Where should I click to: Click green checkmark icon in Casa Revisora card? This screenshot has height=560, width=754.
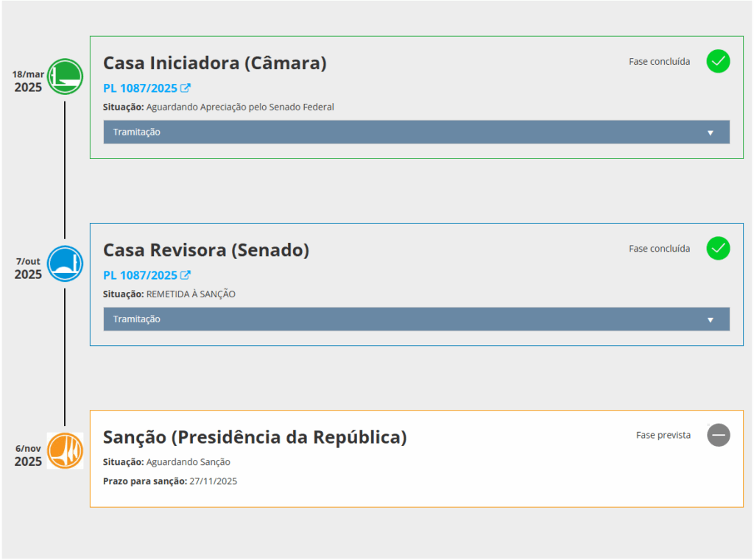[x=718, y=248]
